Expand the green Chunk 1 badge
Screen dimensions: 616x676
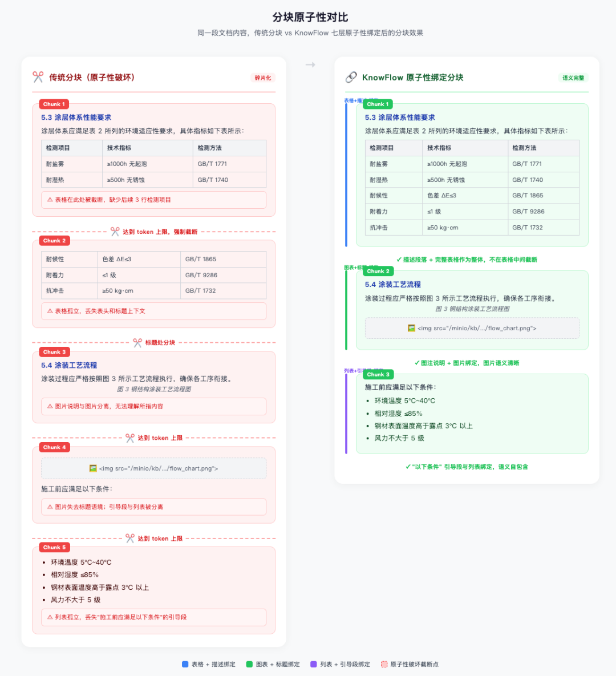(x=377, y=104)
